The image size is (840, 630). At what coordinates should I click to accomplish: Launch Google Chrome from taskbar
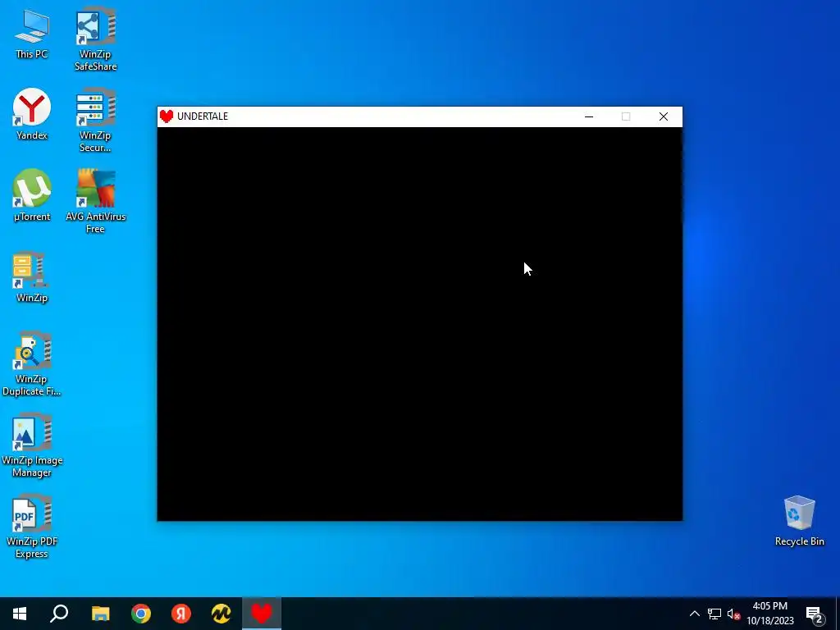click(x=141, y=614)
